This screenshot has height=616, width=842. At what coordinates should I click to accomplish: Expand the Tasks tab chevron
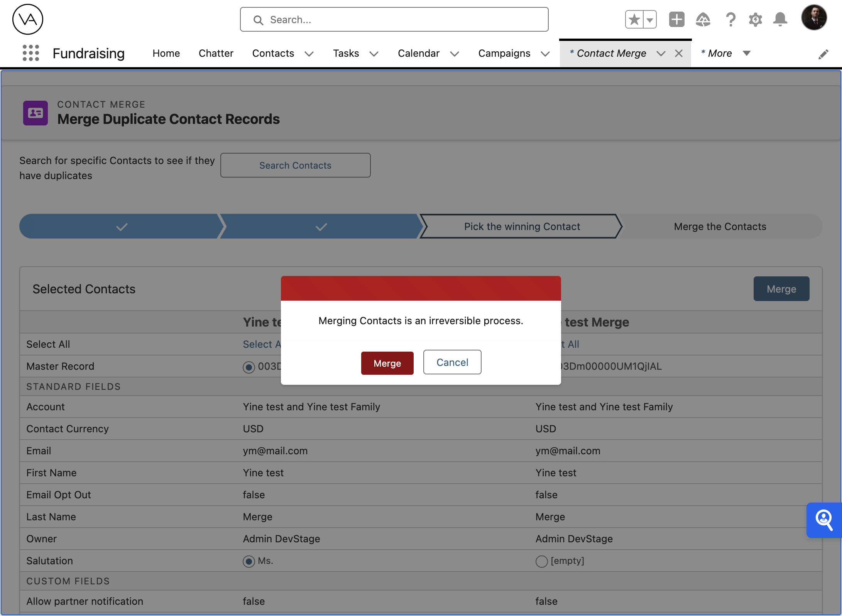[374, 54]
